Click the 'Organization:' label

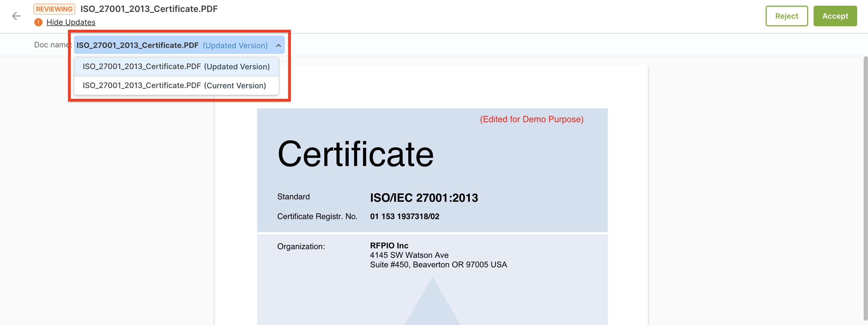pos(301,246)
